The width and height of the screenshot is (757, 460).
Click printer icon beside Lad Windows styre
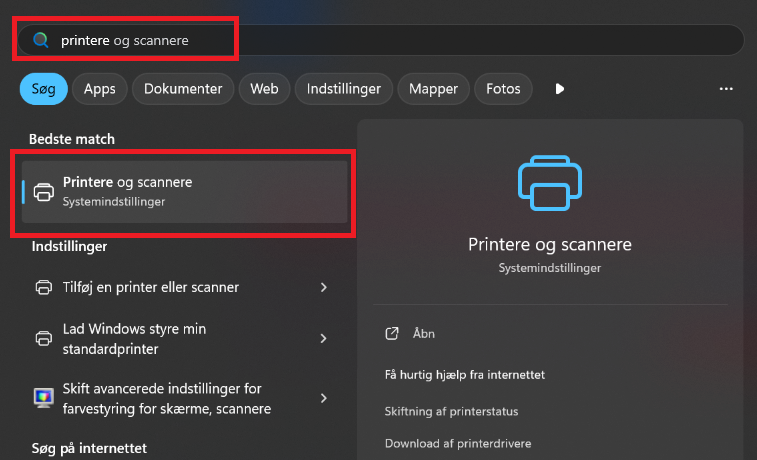44,339
